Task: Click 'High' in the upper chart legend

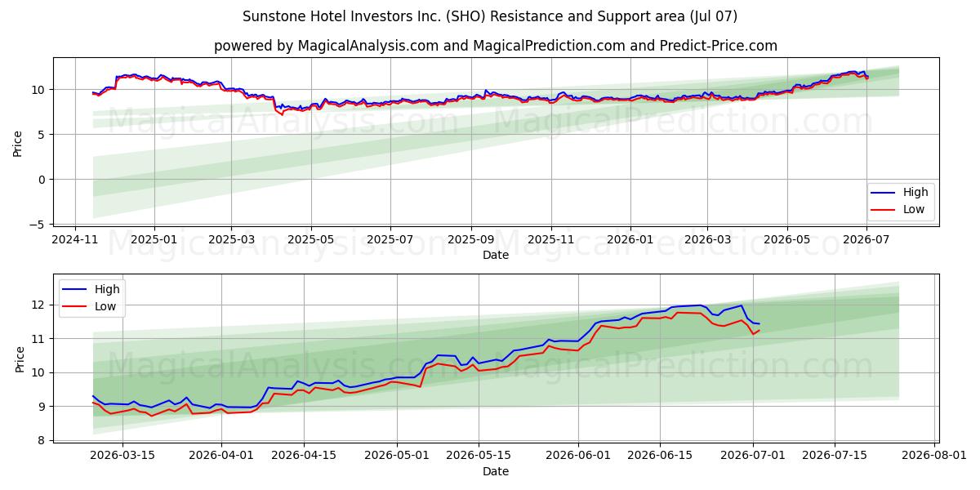Action: pos(915,192)
